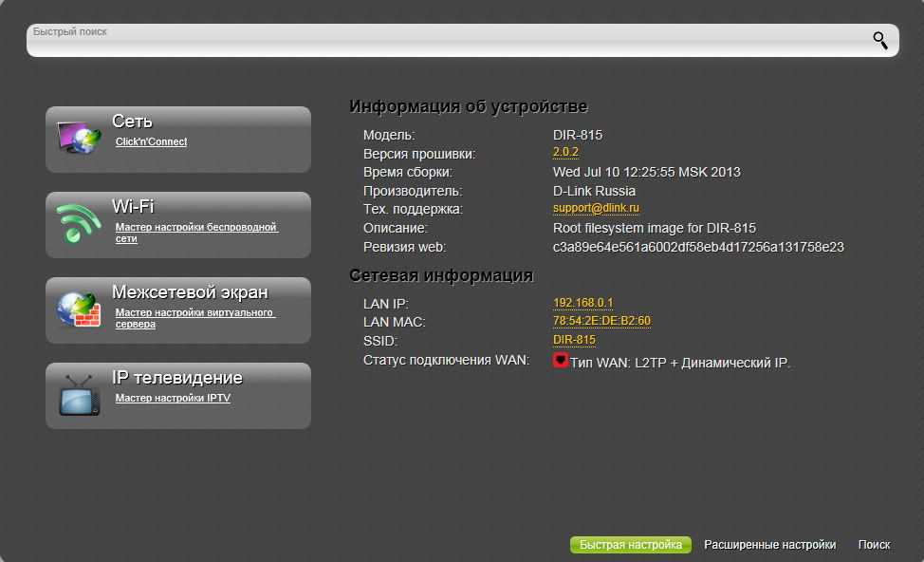Screen dimensions: 924x562
Task: Type in the quick search field
Action: pyautogui.click(x=446, y=41)
